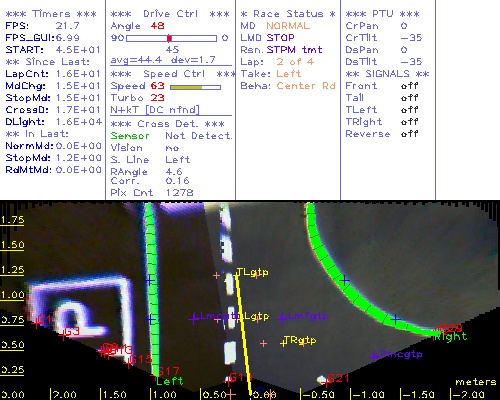
Task: Select the G17 red point label
Action: pos(169,371)
